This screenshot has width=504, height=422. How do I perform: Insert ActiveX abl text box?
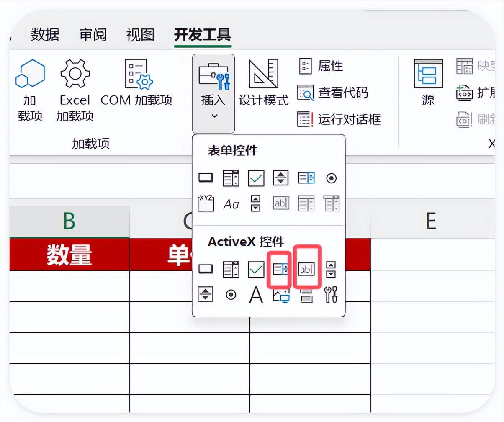[x=306, y=270]
